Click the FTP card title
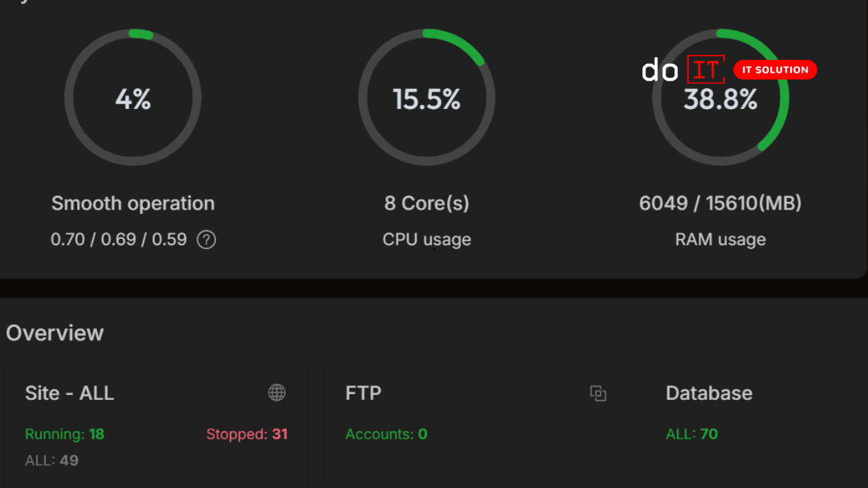The height and width of the screenshot is (488, 868). [363, 393]
